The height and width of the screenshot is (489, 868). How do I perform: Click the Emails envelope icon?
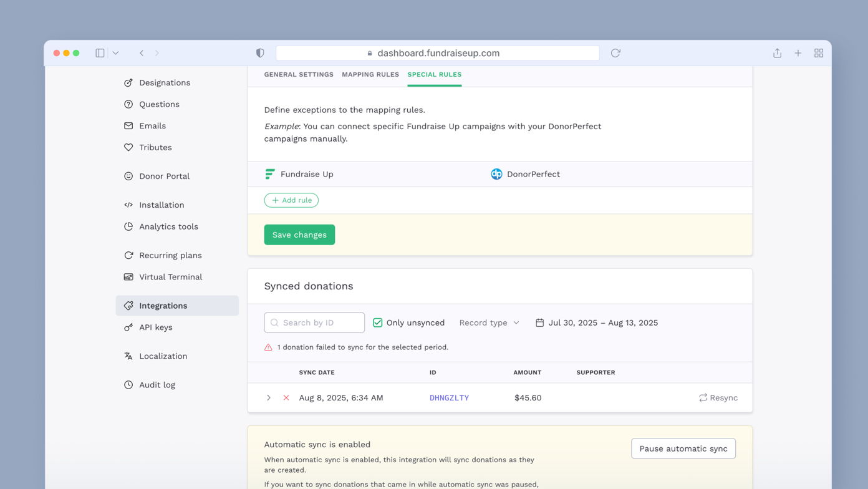128,125
